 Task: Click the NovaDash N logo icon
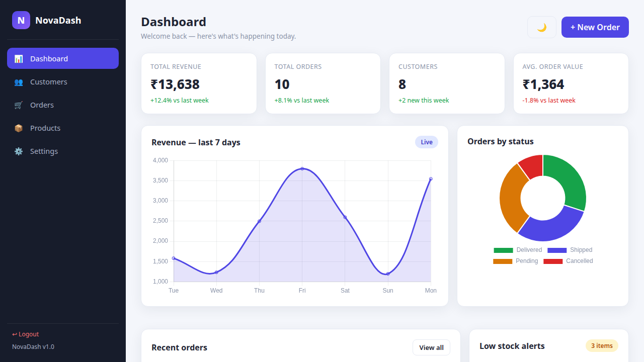[21, 20]
